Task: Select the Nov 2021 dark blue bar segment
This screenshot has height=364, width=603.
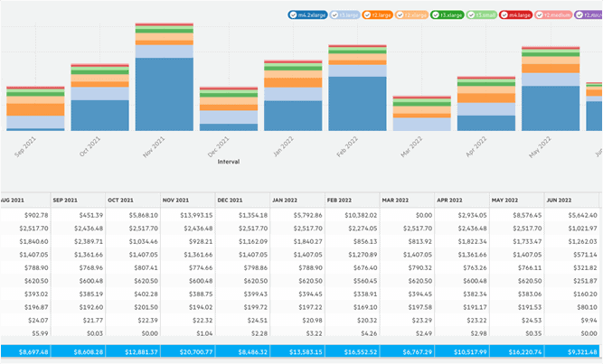Action: pos(165,94)
